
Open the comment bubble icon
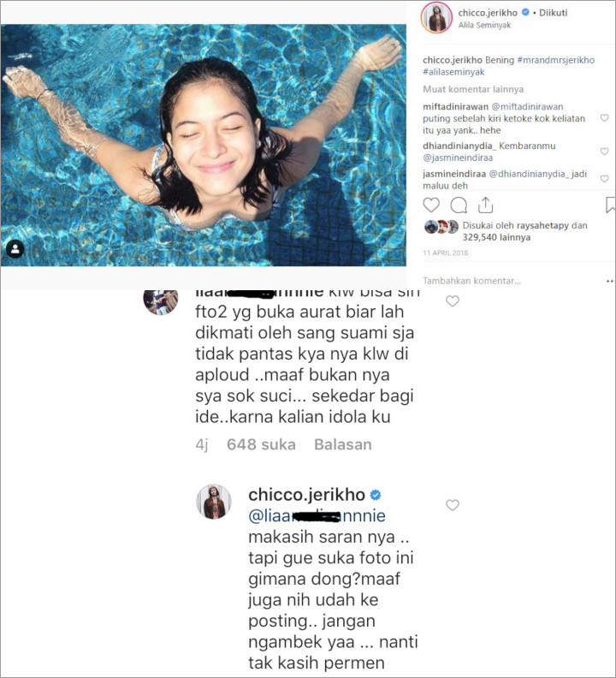pos(459,205)
